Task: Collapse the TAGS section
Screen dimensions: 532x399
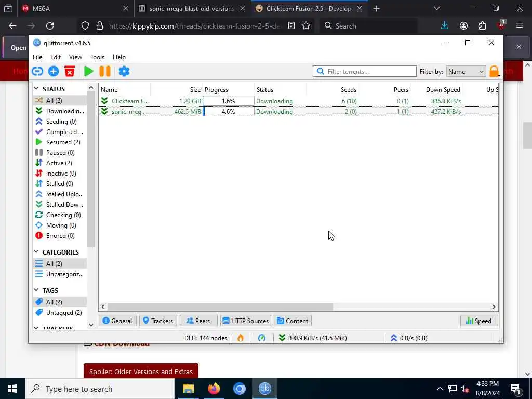Action: (36, 290)
